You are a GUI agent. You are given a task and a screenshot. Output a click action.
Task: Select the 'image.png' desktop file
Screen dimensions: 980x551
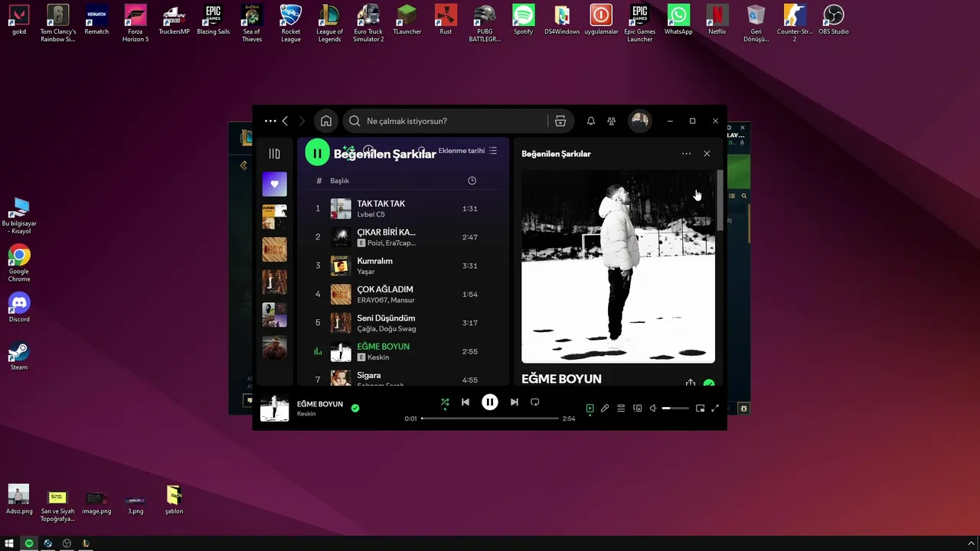[x=96, y=503]
